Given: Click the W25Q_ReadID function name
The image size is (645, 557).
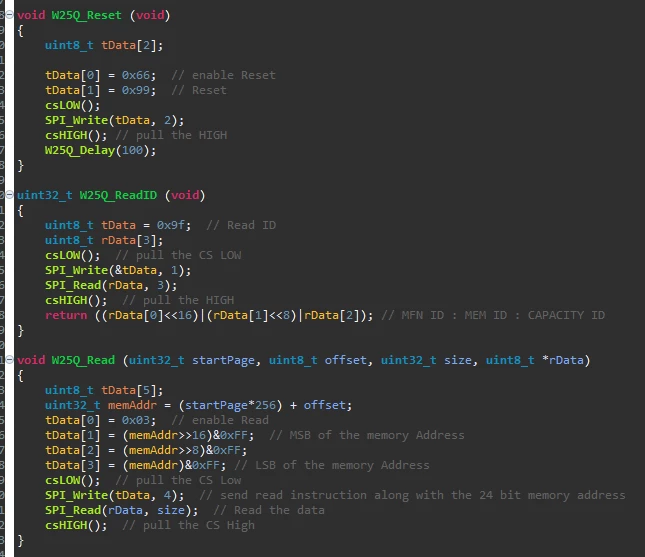Looking at the screenshot, I should click(118, 195).
